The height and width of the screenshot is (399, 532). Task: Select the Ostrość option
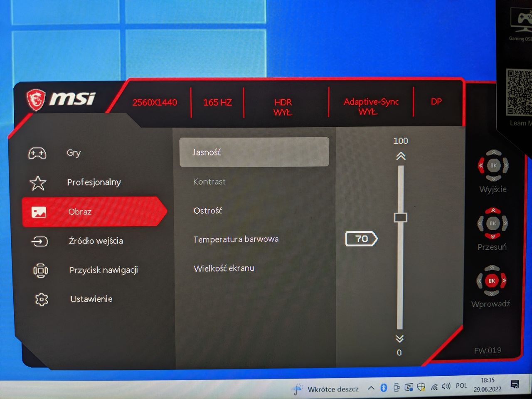pos(207,211)
